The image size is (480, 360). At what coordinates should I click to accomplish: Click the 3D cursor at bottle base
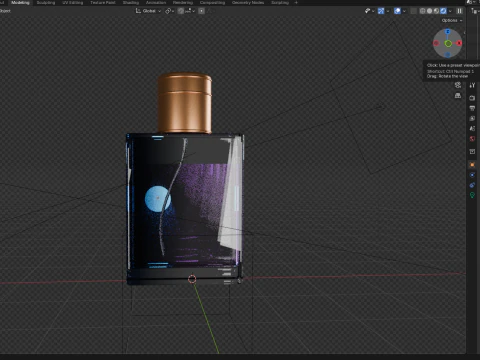pos(192,279)
